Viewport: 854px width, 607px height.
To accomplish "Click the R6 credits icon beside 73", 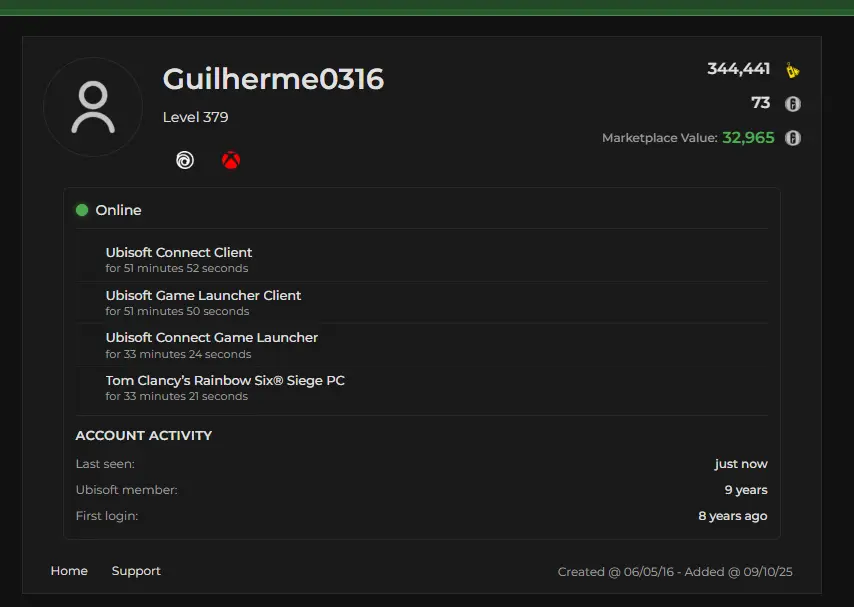I will [792, 104].
